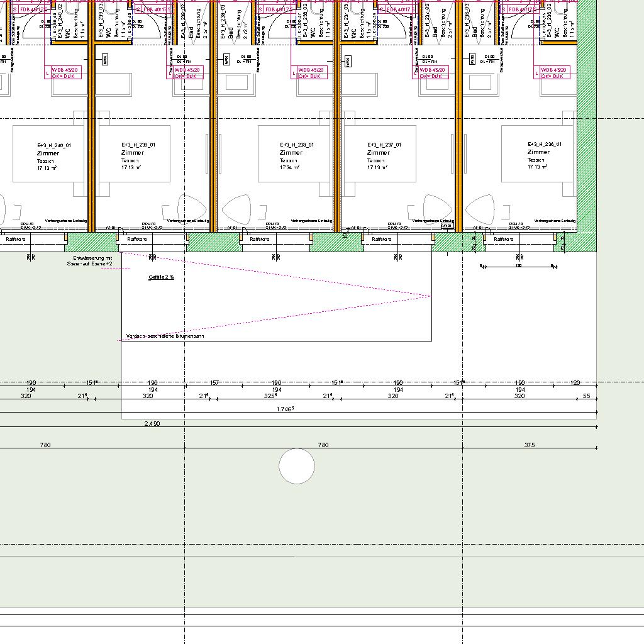
Task: Click the magenta slope lines' convergence point
Action: click(431, 296)
